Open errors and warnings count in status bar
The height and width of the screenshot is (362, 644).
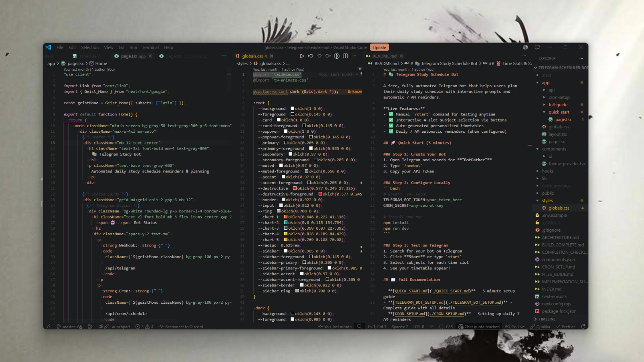tap(144, 327)
